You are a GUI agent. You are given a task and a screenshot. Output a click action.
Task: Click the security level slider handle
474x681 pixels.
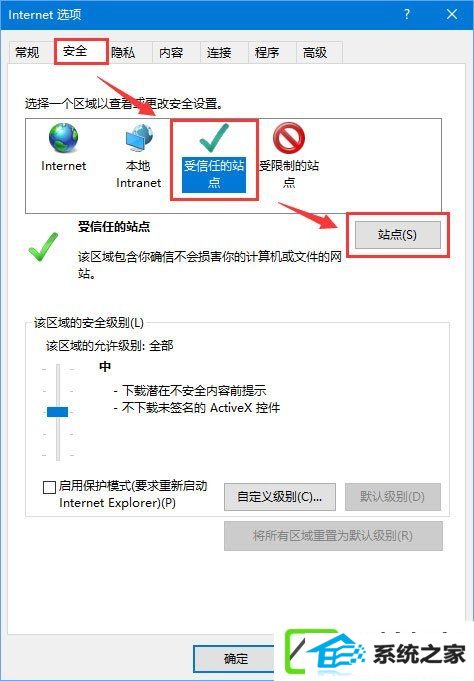pyautogui.click(x=58, y=412)
